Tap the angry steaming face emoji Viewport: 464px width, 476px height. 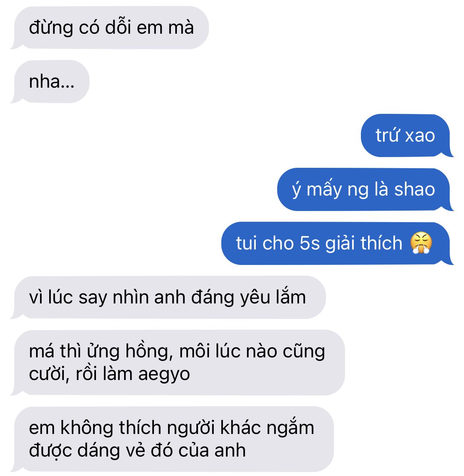pos(421,243)
